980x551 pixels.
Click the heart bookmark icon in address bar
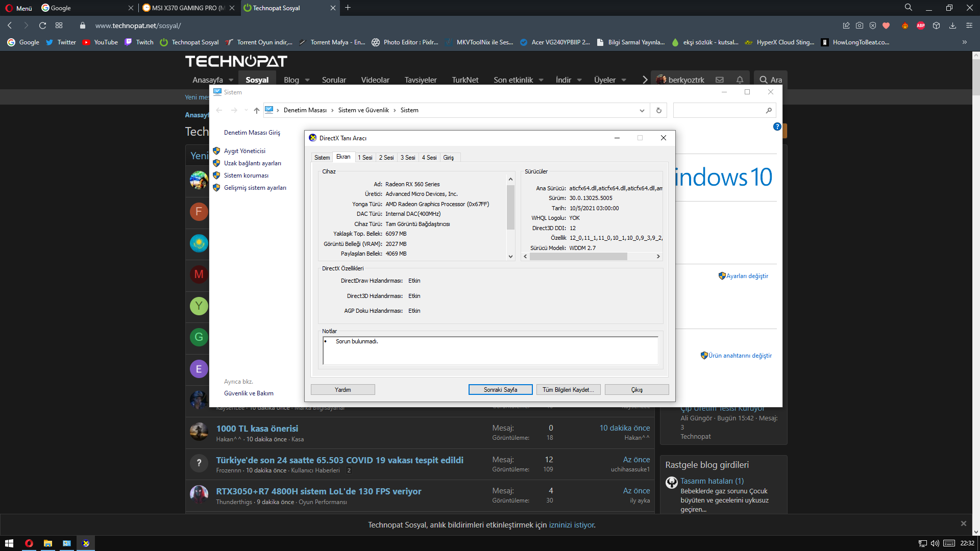(886, 26)
